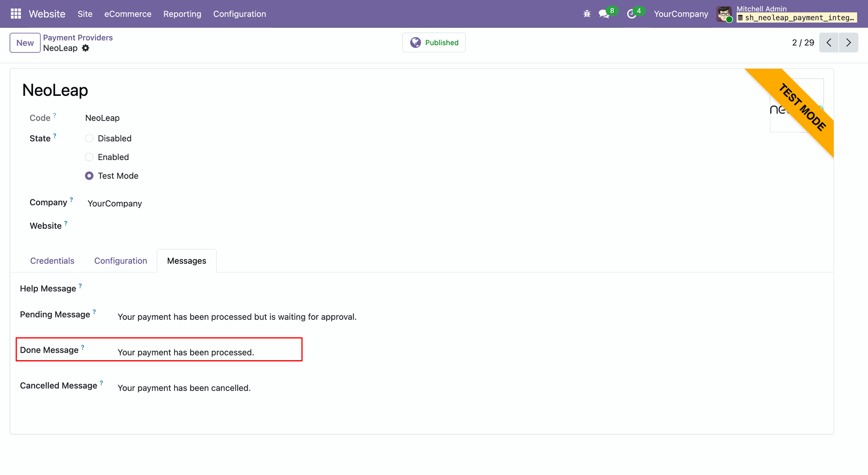Select the Disabled state radio button
868x475 pixels.
click(x=89, y=138)
